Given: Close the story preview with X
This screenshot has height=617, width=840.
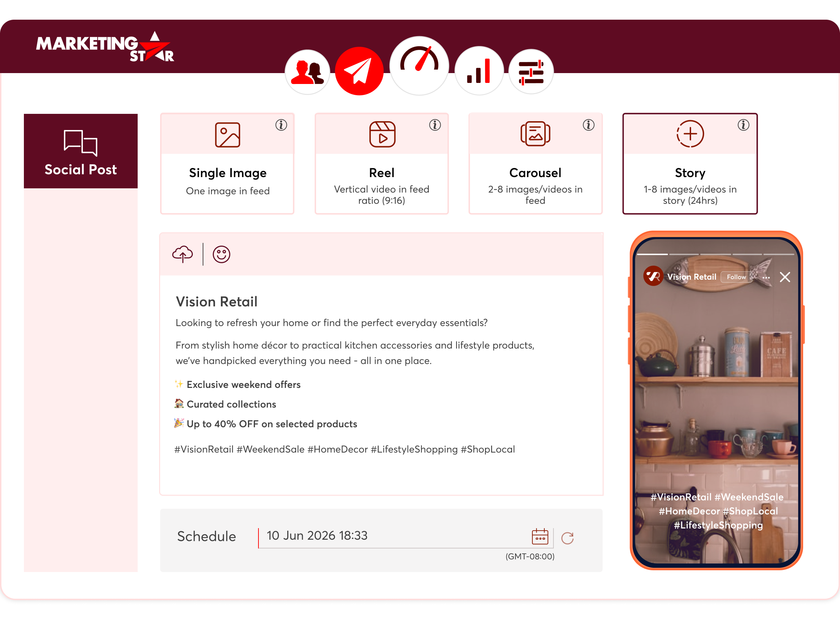Looking at the screenshot, I should point(785,277).
